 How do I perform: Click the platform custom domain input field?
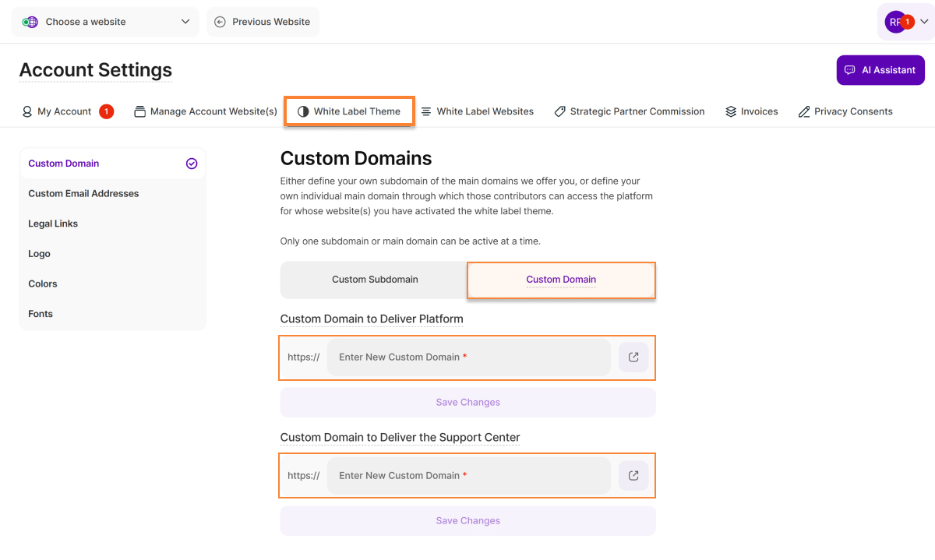(468, 357)
